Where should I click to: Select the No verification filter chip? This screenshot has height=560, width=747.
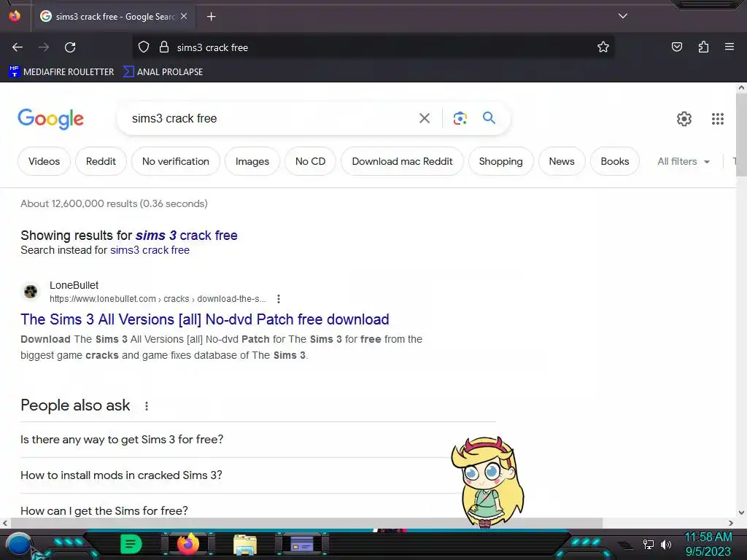[x=176, y=161]
